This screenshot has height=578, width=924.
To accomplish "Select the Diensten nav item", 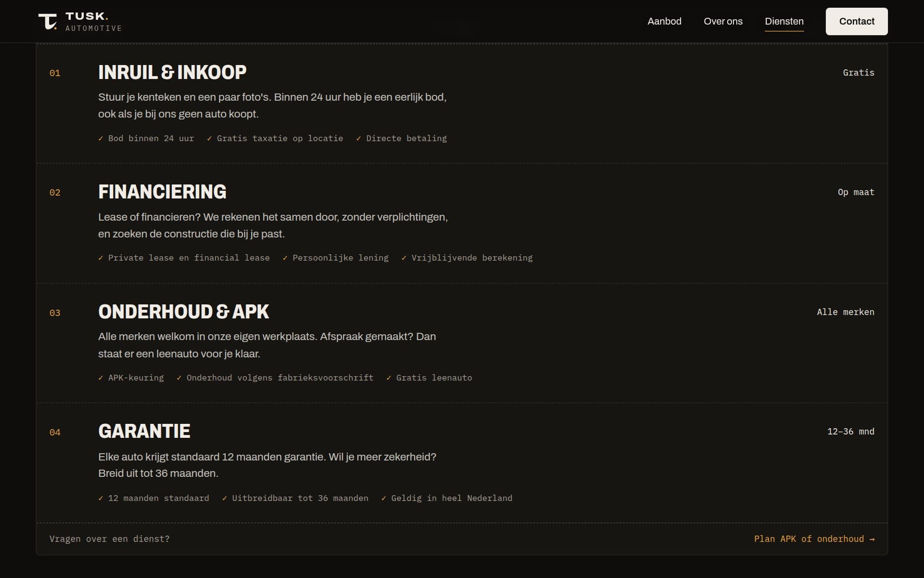I will (784, 21).
